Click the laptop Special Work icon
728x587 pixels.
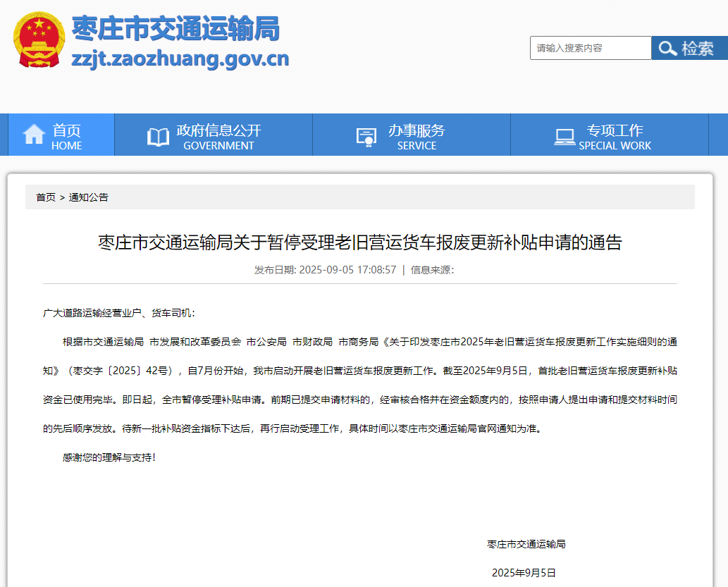click(x=564, y=136)
